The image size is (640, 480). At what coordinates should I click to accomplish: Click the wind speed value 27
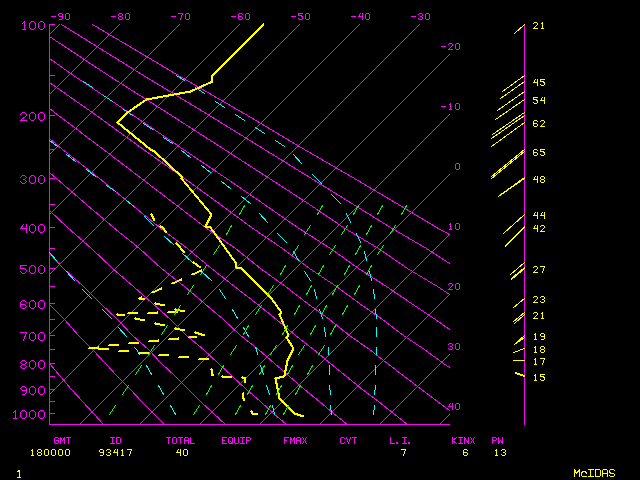539,270
